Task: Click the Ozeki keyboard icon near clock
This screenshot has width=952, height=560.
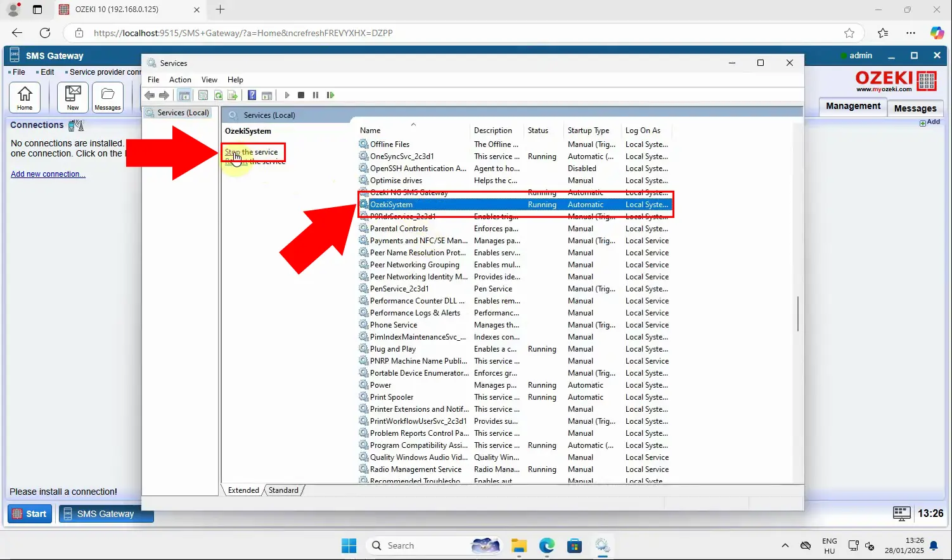Action: click(x=901, y=513)
